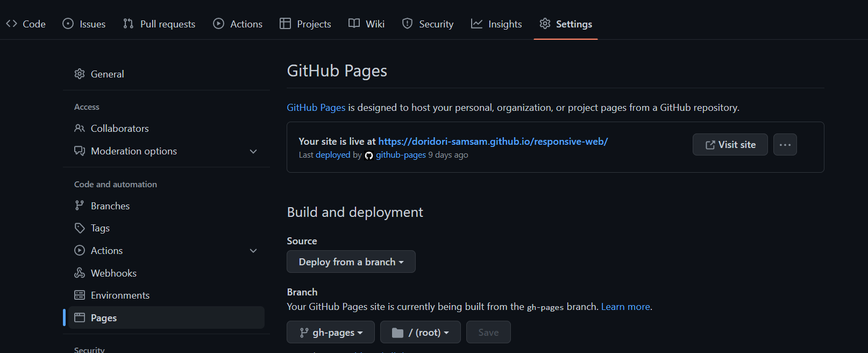Image resolution: width=868 pixels, height=353 pixels.
Task: Open Collaborators in sidebar
Action: click(166, 128)
